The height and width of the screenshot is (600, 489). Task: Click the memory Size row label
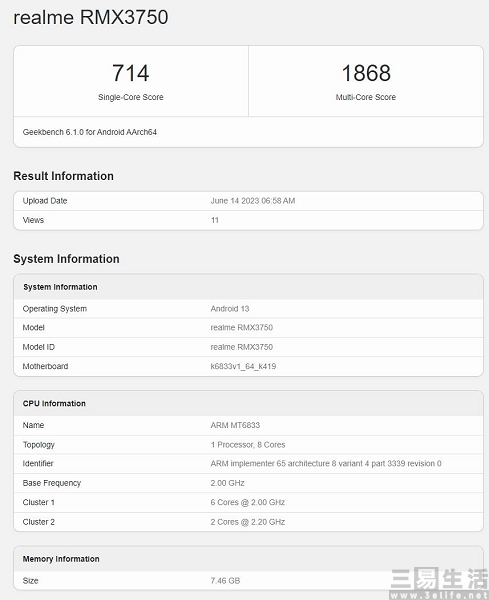(x=30, y=581)
